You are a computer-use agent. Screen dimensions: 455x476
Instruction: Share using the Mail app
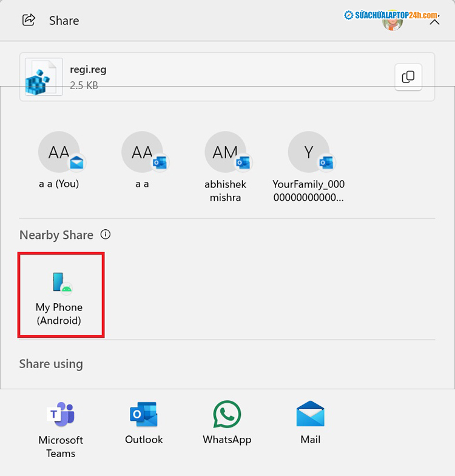pyautogui.click(x=310, y=423)
